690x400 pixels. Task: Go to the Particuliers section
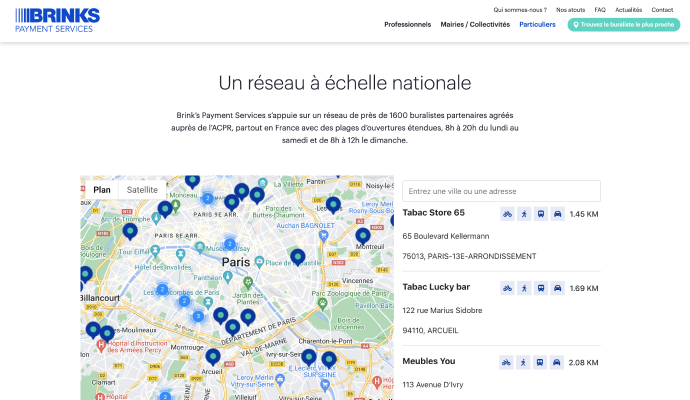coord(537,24)
